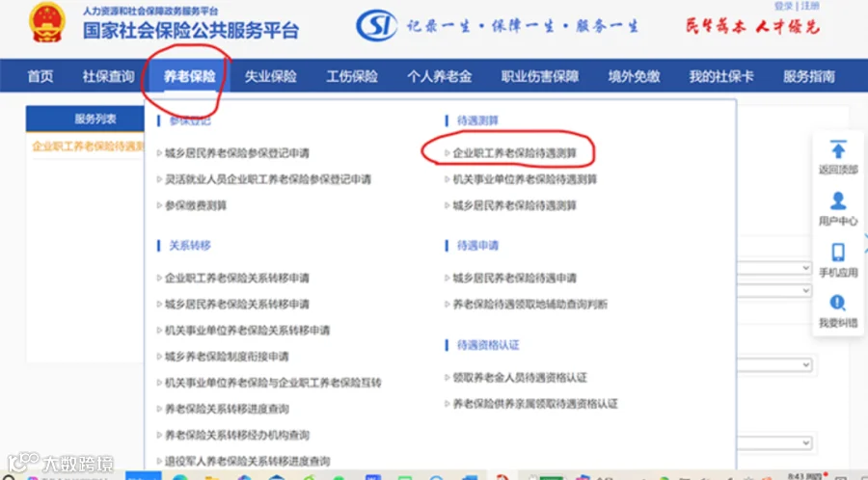The image size is (868, 480).
Task: Open 服务指南 menu
Action: (809, 76)
